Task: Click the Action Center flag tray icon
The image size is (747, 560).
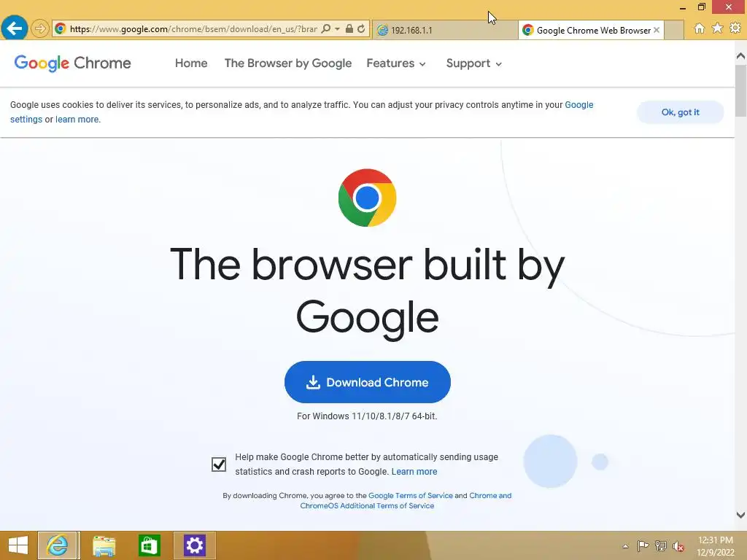Action: coord(643,545)
